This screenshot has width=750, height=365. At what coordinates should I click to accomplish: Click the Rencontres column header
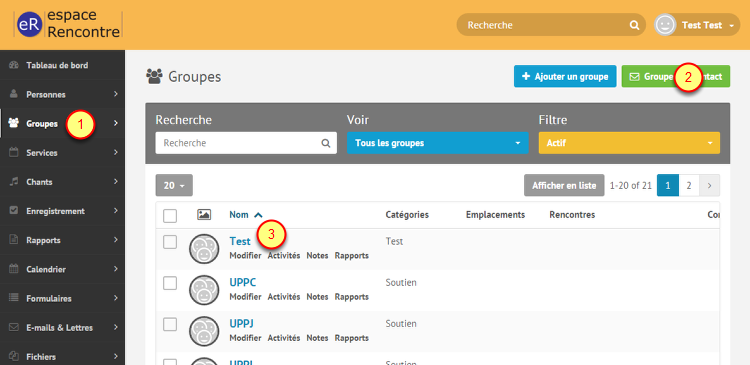tap(572, 215)
